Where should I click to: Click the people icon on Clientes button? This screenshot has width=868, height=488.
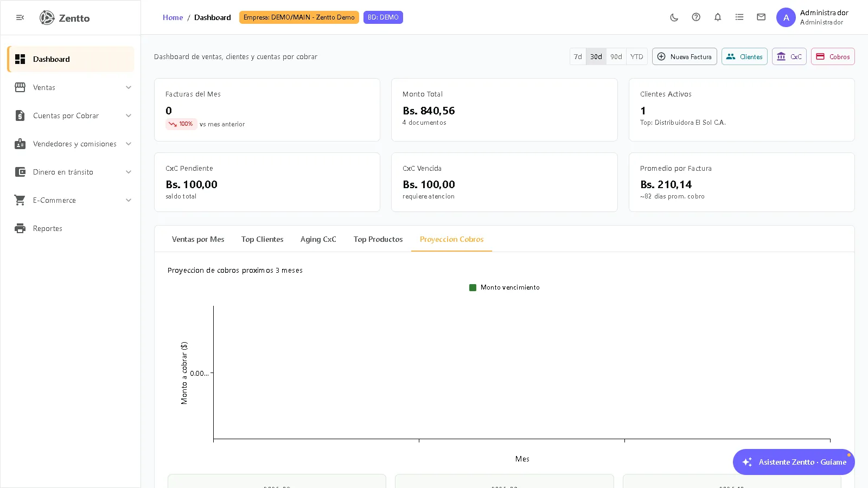click(731, 56)
